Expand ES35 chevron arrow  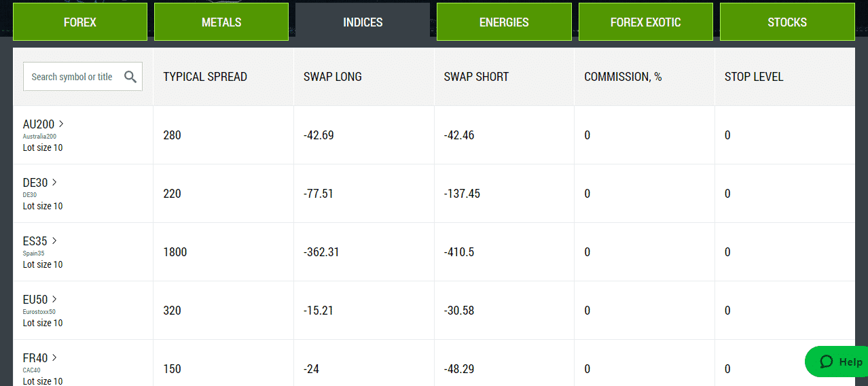pos(55,241)
